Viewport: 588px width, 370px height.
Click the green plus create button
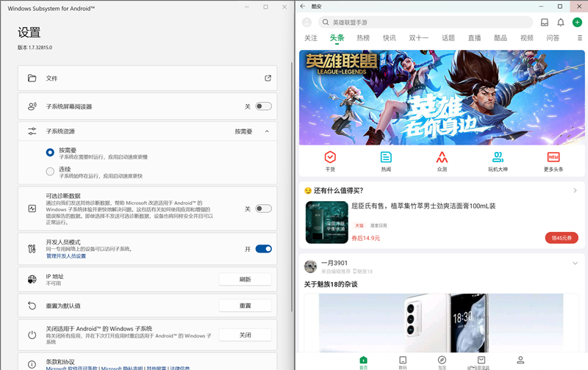pos(577,23)
